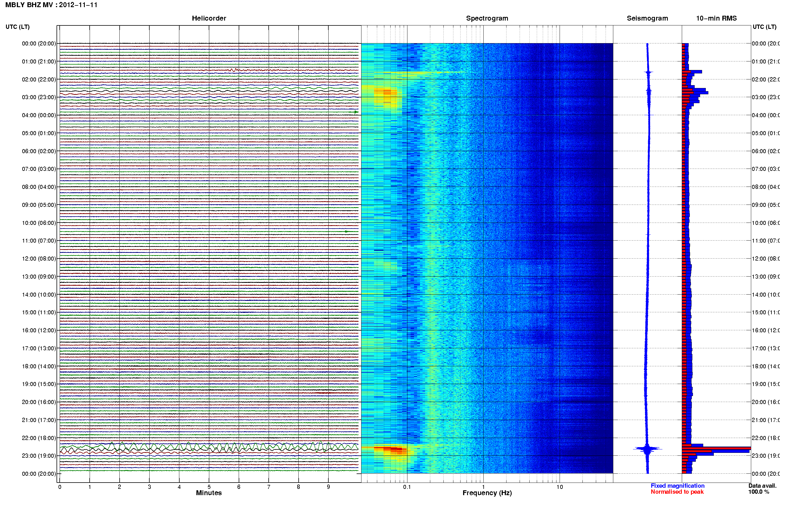The width and height of the screenshot is (812, 508).
Task: Click the Data avail. label
Action: 762,486
